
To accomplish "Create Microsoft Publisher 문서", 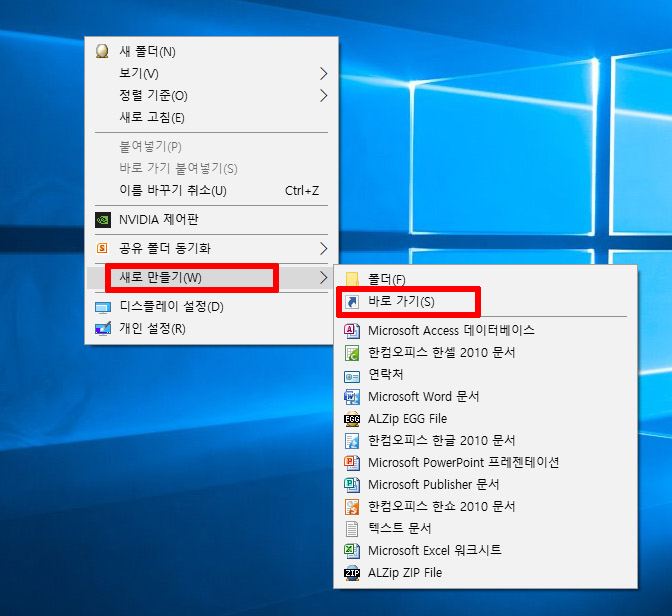I will [x=486, y=484].
